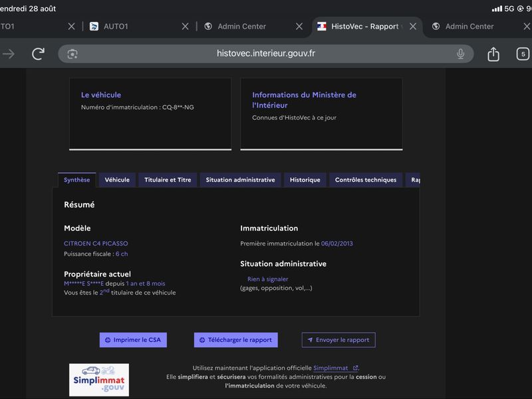Screen dimensions: 532x399
Task: Tap the forward navigation arrow
Action: pos(9,54)
